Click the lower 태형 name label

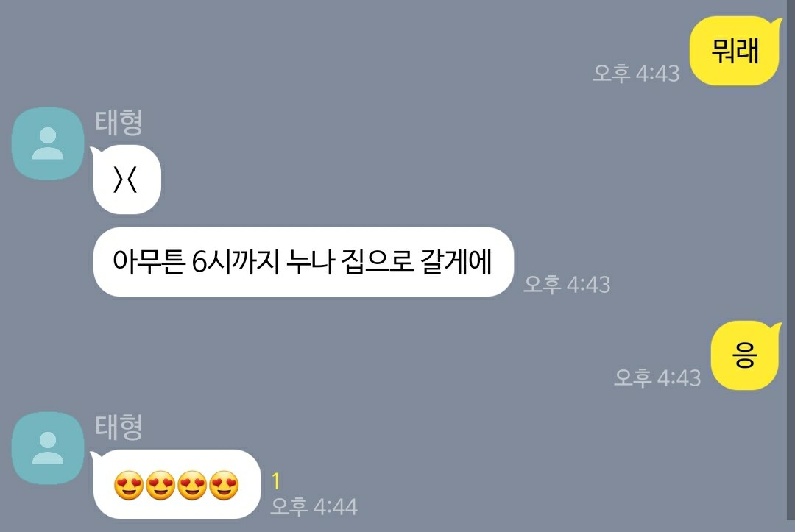[x=119, y=427]
